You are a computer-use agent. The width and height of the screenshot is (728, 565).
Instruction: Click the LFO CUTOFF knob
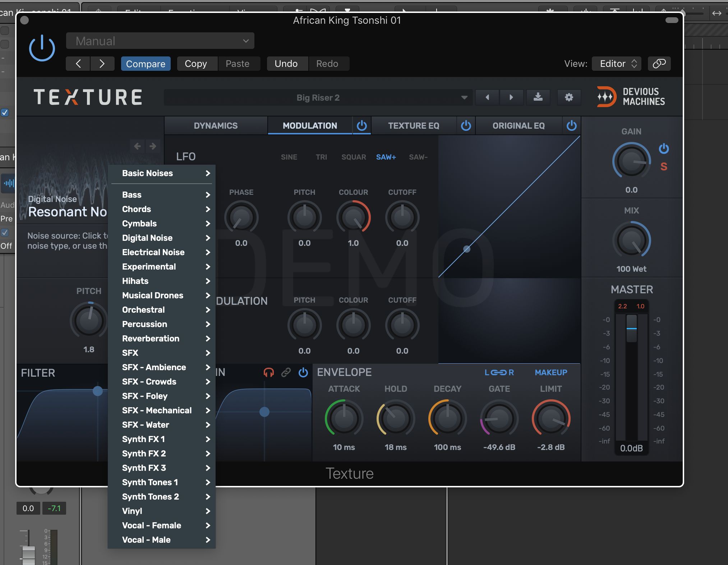(402, 217)
